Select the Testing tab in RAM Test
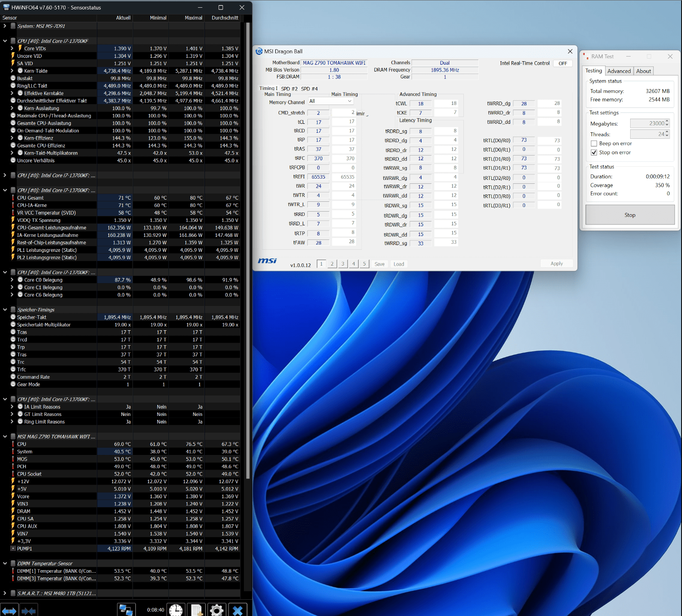The height and width of the screenshot is (616, 682). coord(594,71)
